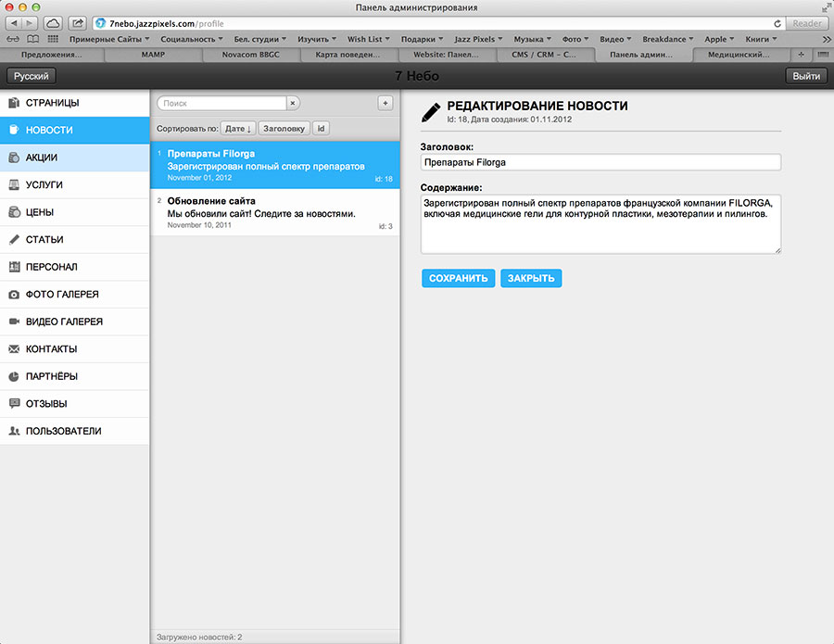Open the Русский language selector

31,77
